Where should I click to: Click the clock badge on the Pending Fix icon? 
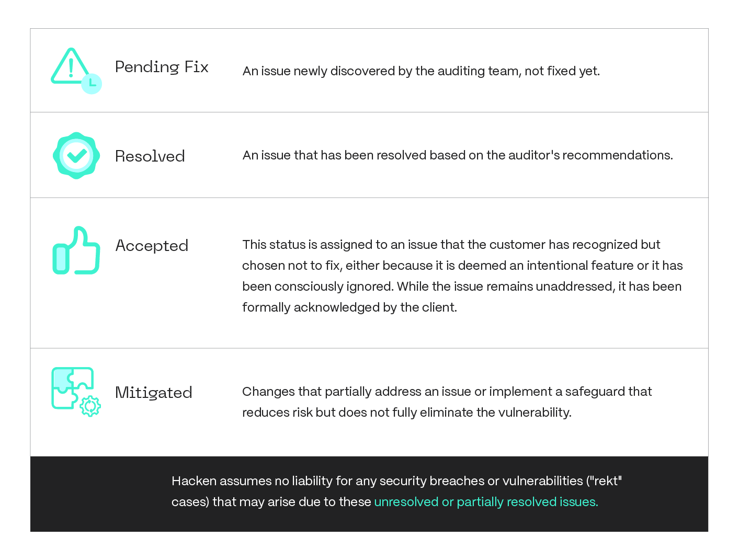click(92, 84)
